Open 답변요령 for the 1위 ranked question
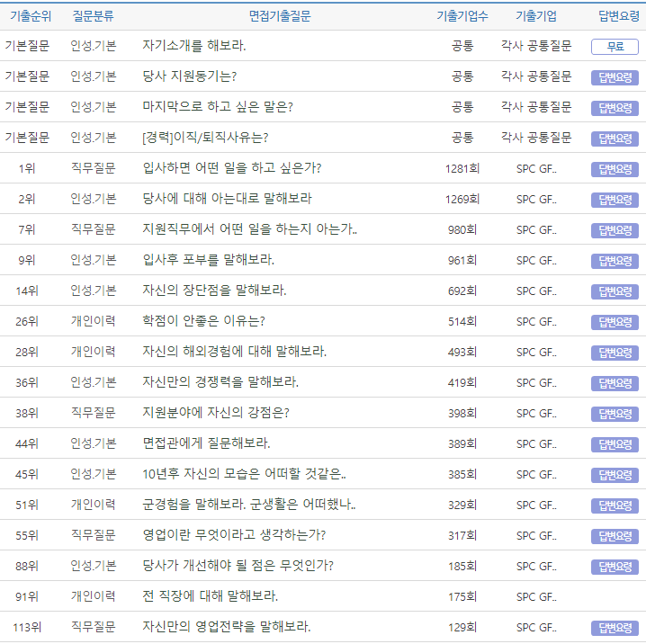Screen dimensions: 646x644 [615, 169]
